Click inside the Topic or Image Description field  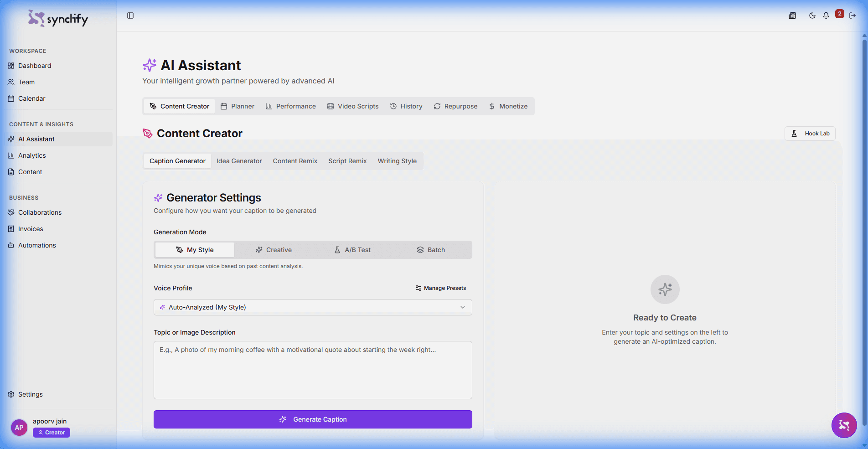point(313,370)
